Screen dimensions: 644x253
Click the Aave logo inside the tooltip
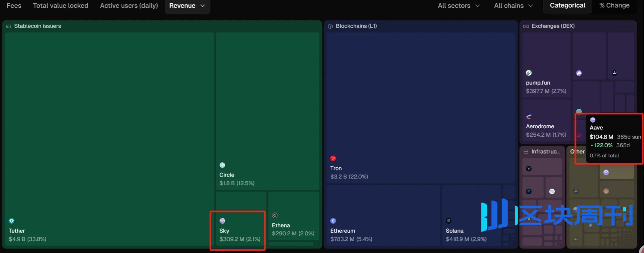[593, 120]
